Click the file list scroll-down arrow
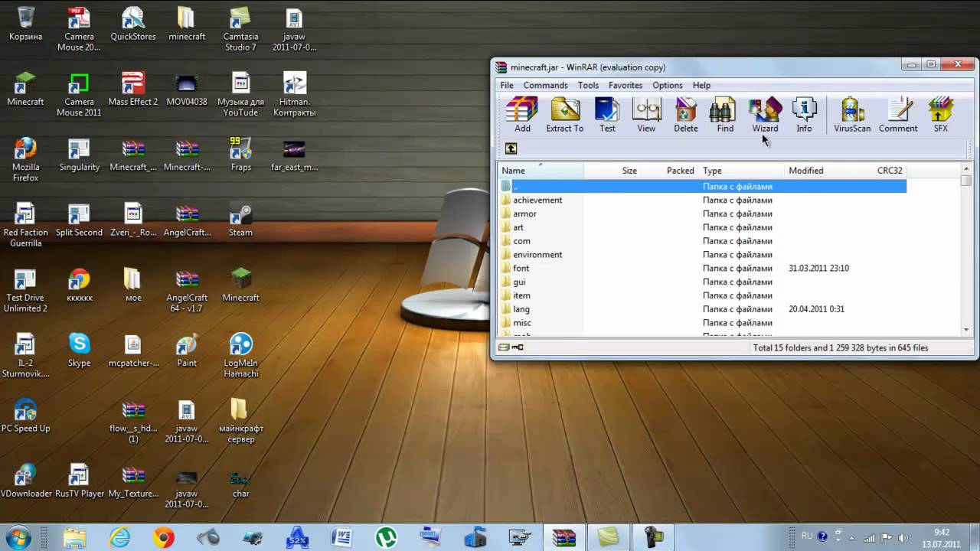Image resolution: width=980 pixels, height=551 pixels. pyautogui.click(x=966, y=330)
